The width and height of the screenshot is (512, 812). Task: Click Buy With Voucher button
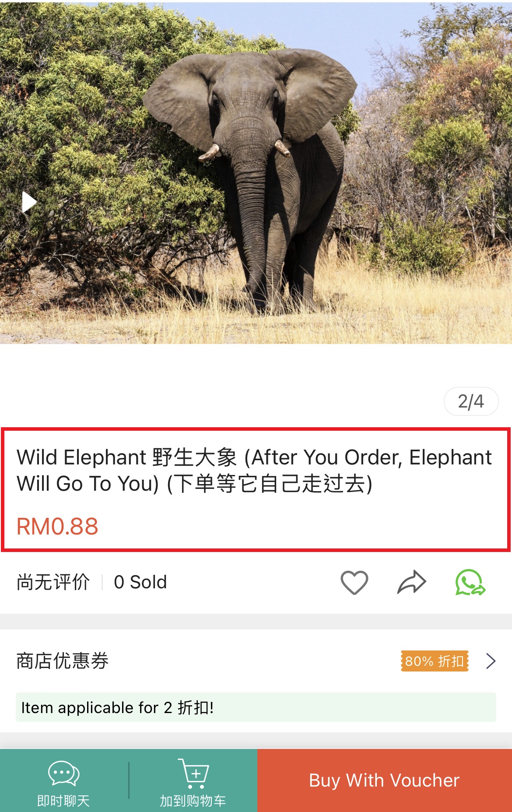click(385, 780)
